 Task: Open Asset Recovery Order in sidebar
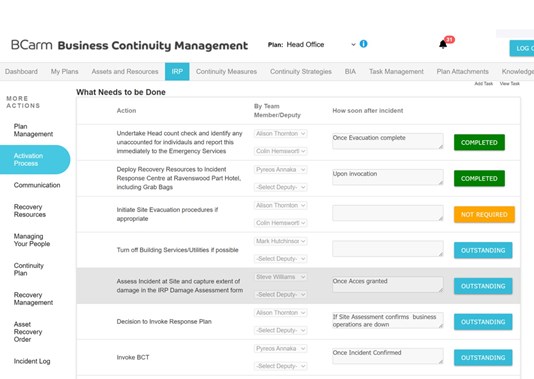coord(28,332)
